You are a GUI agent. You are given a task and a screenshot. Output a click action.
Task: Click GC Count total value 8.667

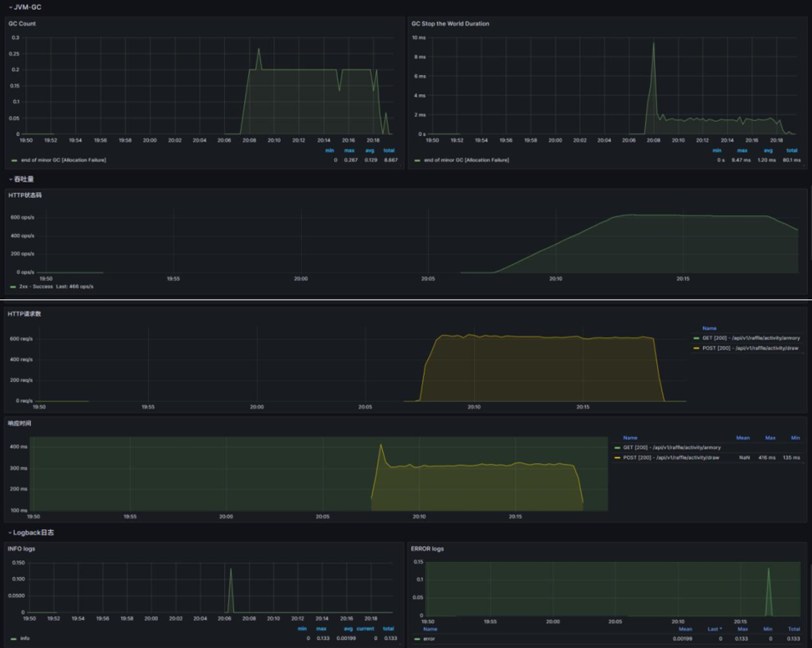[390, 160]
